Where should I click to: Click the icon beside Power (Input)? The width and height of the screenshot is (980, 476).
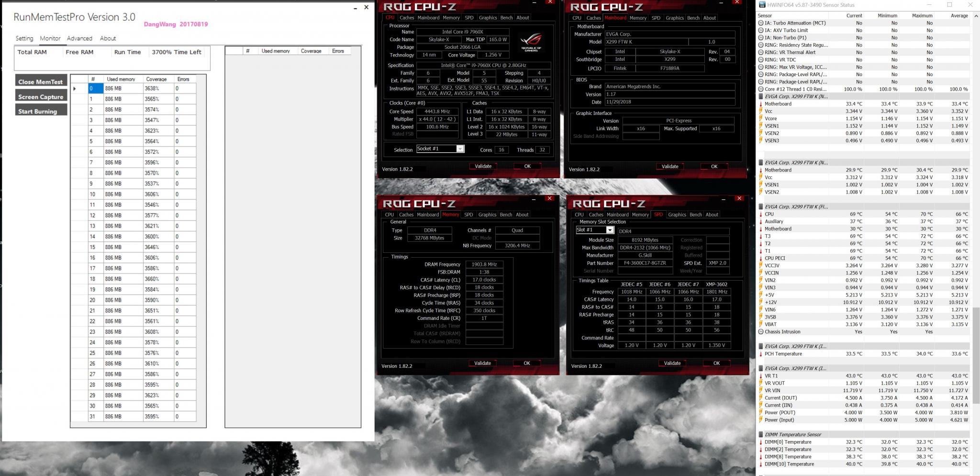click(x=761, y=420)
